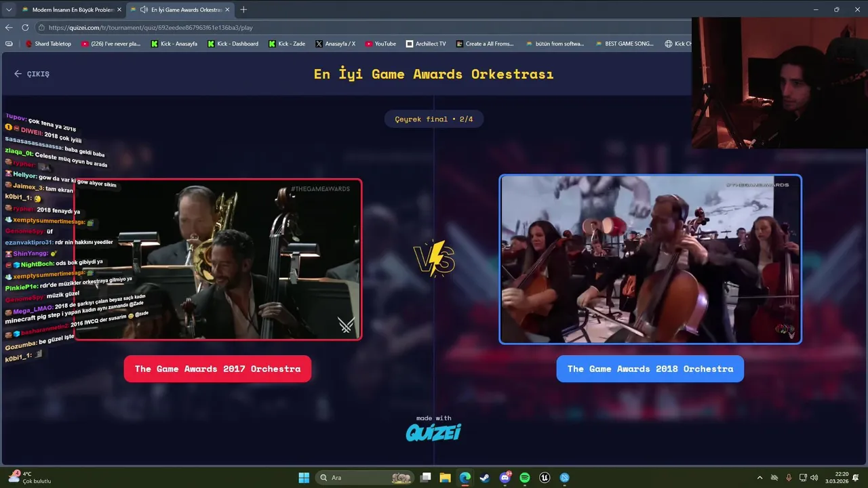Open the "(226) I've never pla..." bookmark
This screenshot has height=488, width=868.
coord(111,43)
